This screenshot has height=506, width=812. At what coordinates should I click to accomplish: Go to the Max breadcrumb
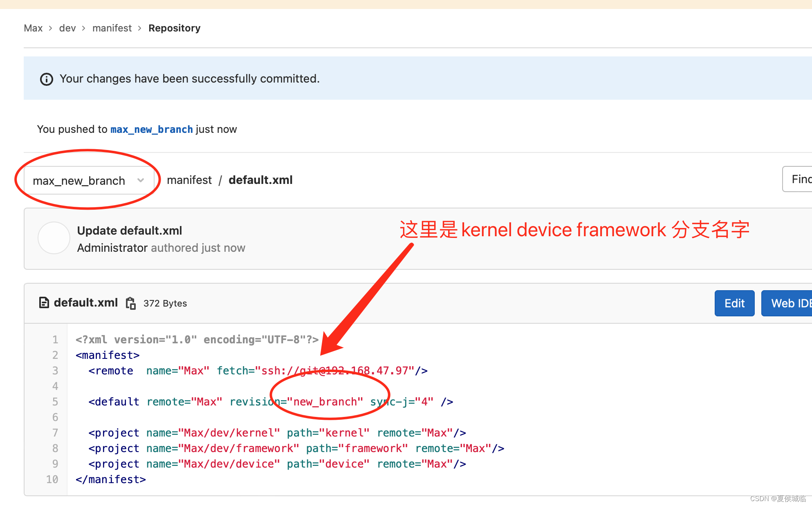coord(33,28)
